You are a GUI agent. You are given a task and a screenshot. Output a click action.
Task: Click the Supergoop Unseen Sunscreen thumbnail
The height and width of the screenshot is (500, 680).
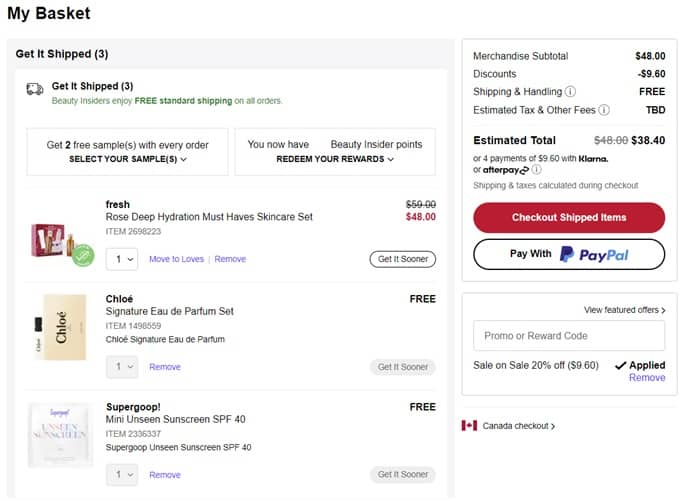(x=61, y=435)
